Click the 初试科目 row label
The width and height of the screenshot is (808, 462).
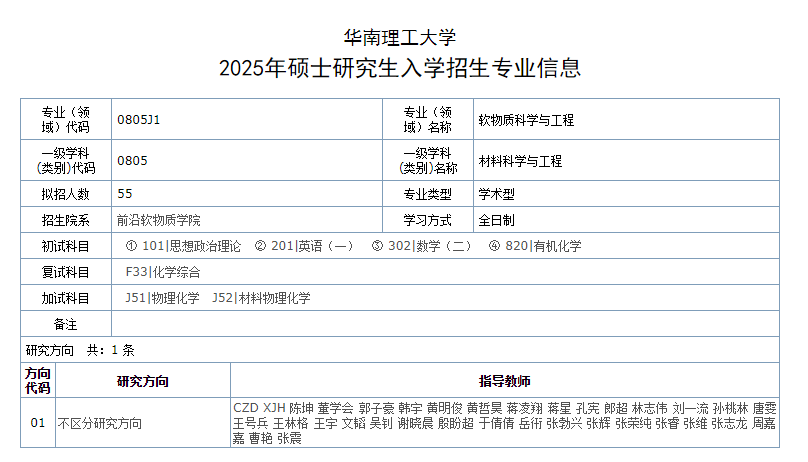[x=65, y=246]
